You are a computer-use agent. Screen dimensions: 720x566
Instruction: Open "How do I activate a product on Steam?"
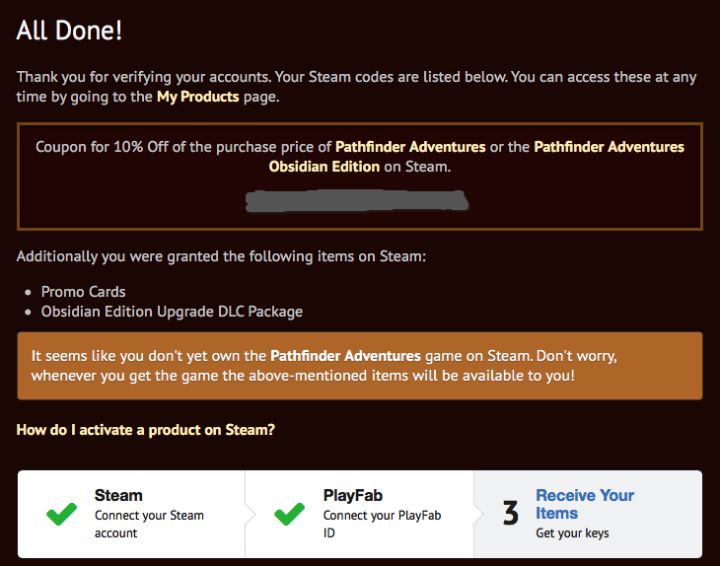click(x=146, y=430)
